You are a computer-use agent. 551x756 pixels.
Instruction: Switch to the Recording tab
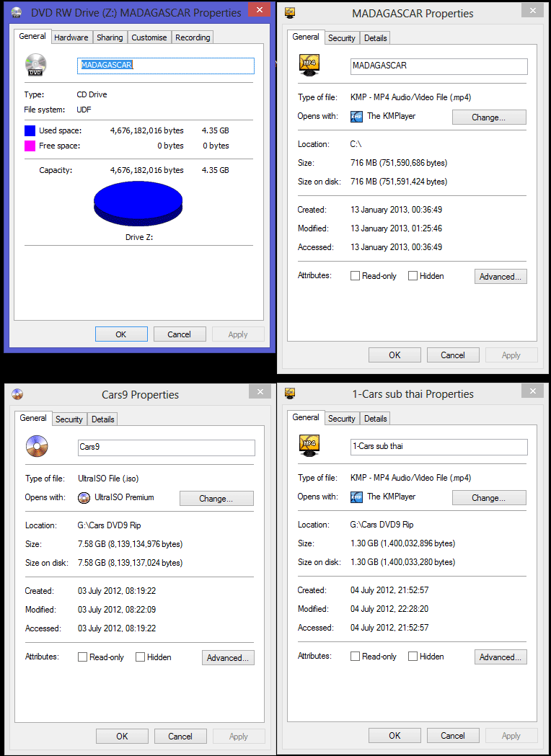tap(193, 37)
